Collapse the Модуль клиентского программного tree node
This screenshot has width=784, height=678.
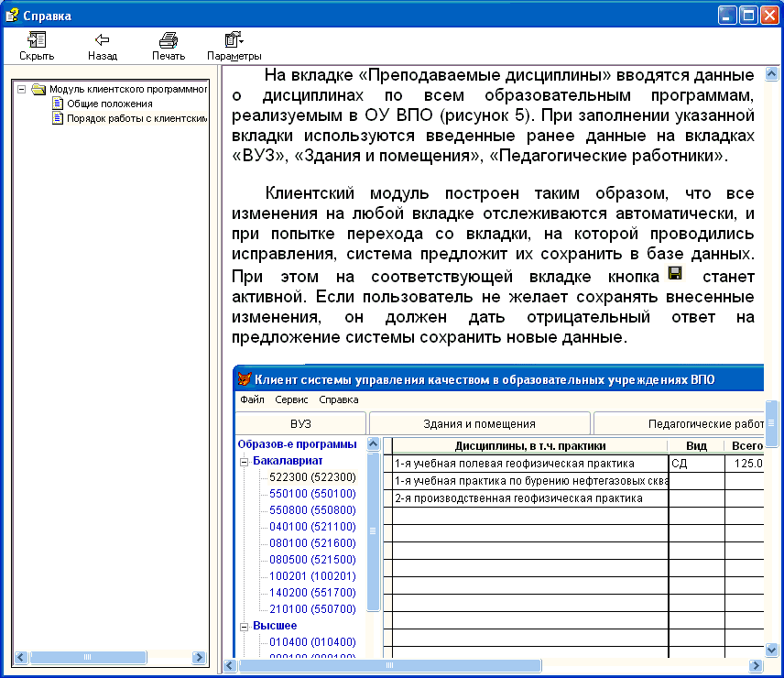21,90
